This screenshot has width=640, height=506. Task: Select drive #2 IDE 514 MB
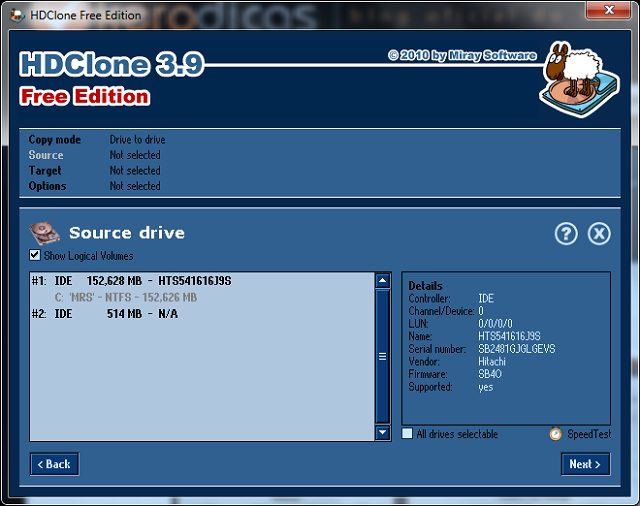click(x=202, y=314)
